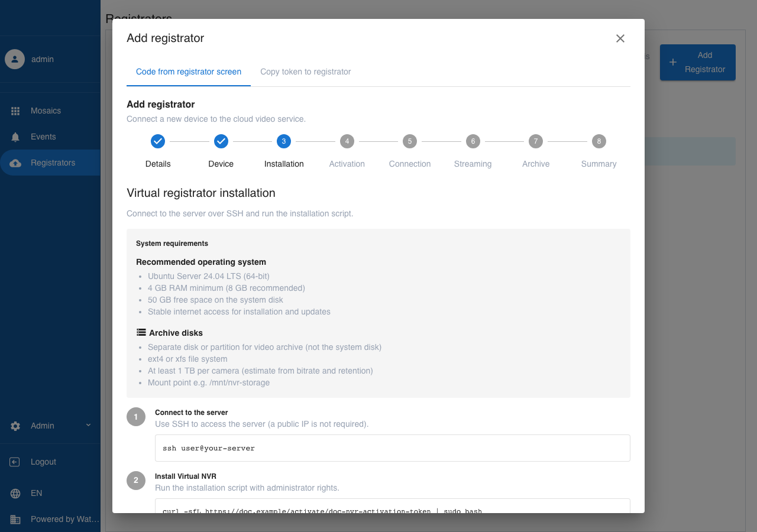The height and width of the screenshot is (532, 757).
Task: Click the Add Registrator button
Action: click(698, 62)
